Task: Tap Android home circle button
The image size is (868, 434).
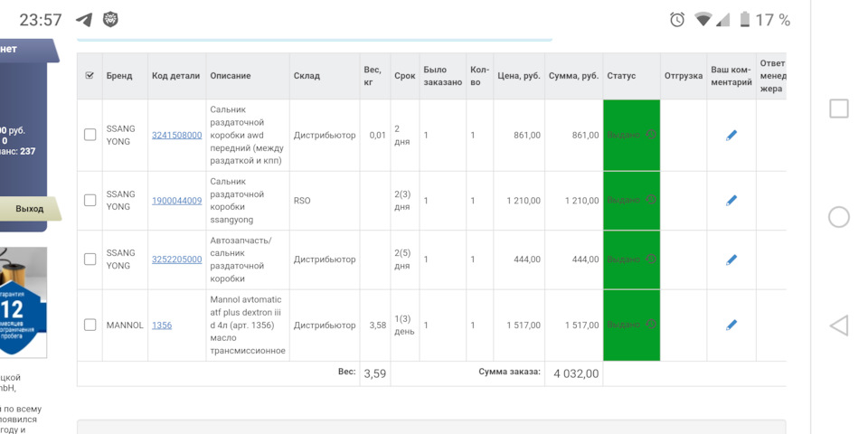Action: point(839,217)
